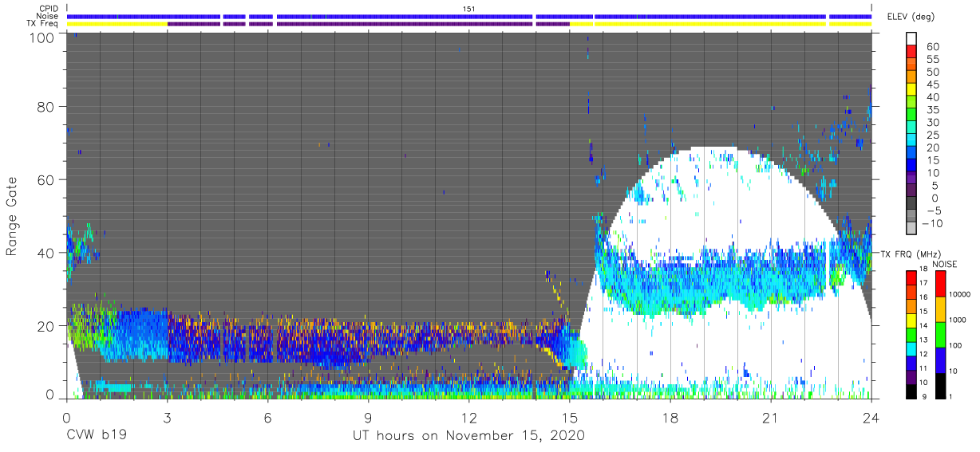
Task: Select the yellow 45 degree elevation swatch
Action: (913, 90)
